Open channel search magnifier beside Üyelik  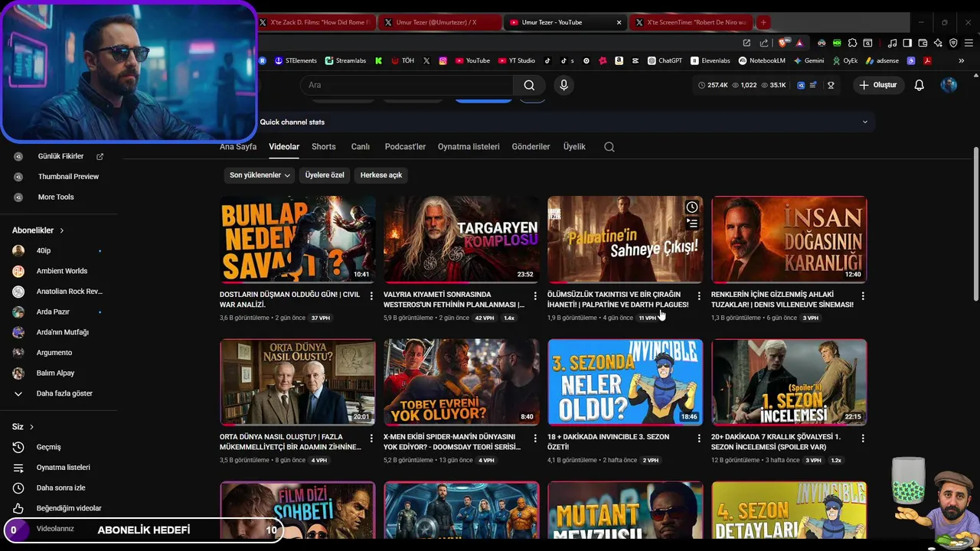coord(609,147)
